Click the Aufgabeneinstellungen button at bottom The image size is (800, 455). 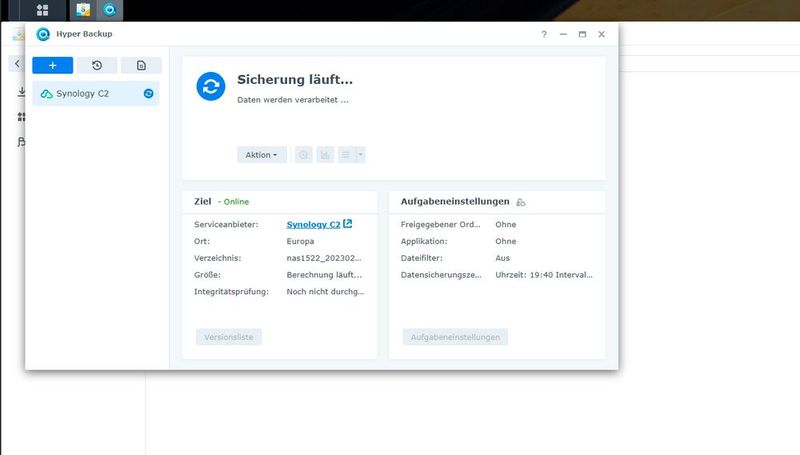pyautogui.click(x=455, y=337)
